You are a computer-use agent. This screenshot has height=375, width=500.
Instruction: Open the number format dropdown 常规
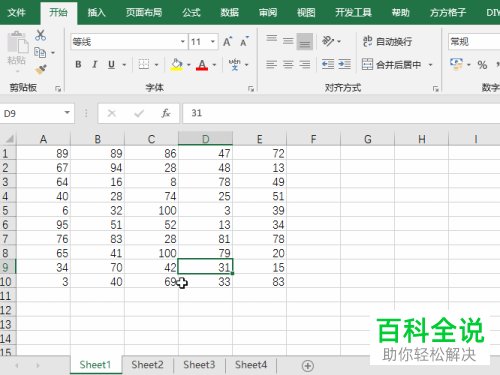click(474, 42)
